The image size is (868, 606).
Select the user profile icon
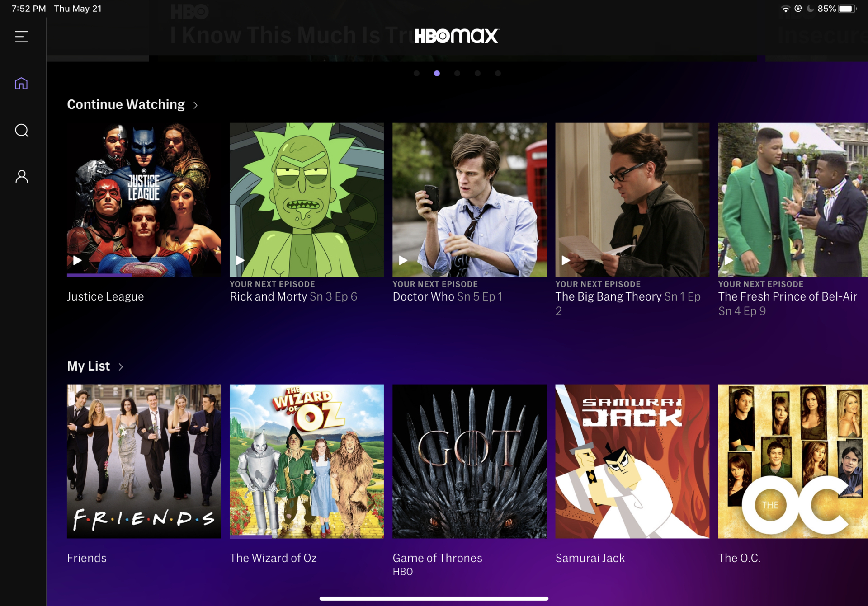pyautogui.click(x=22, y=176)
